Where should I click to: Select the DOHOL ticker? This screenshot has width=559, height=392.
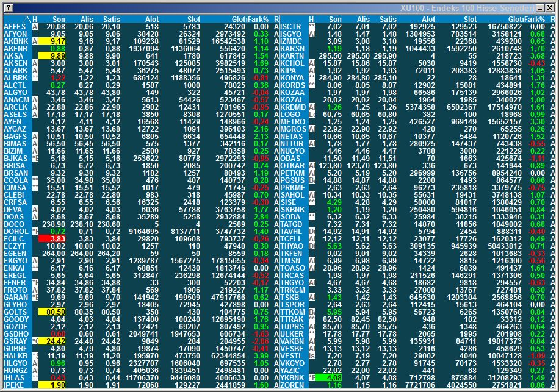[x=16, y=232]
